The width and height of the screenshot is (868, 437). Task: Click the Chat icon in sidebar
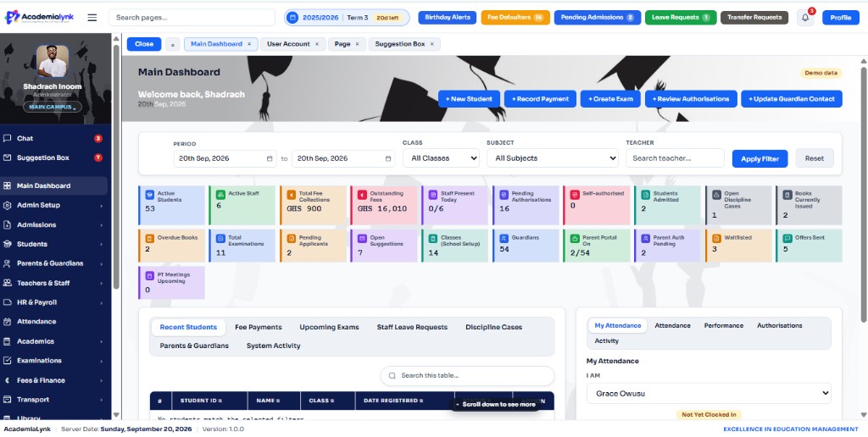tap(7, 138)
